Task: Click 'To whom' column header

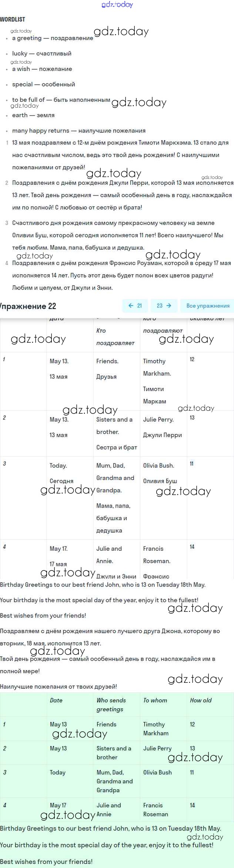Action: 155,700
